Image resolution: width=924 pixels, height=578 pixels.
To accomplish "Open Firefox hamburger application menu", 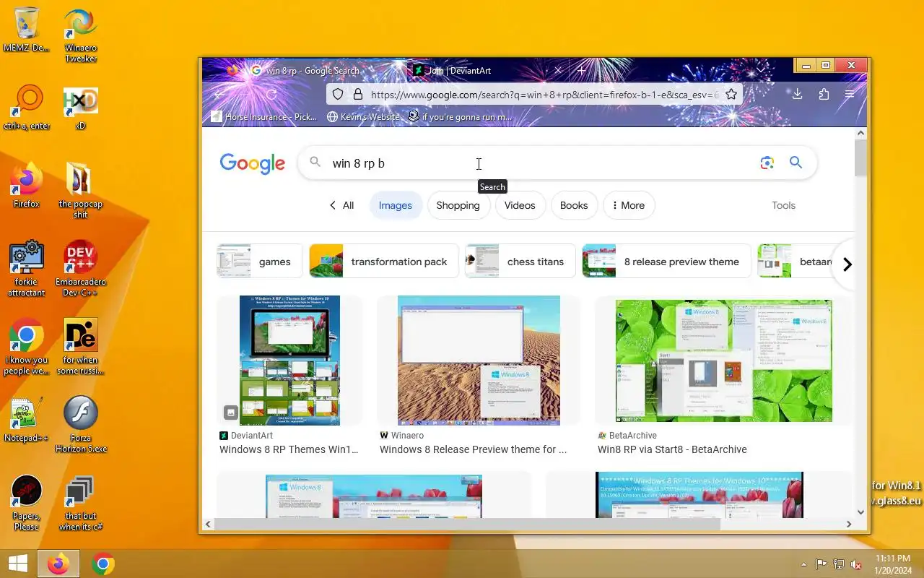I will [x=850, y=95].
